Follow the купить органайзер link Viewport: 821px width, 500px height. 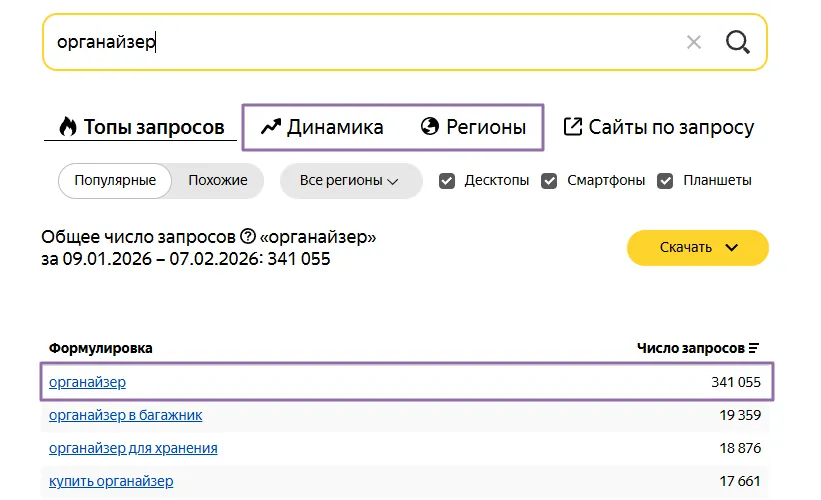point(111,481)
